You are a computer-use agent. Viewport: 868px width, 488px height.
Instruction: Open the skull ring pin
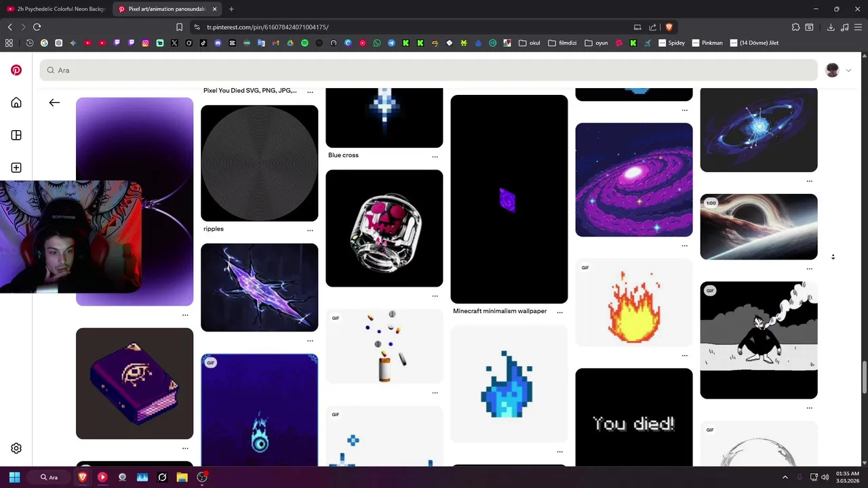pos(384,228)
